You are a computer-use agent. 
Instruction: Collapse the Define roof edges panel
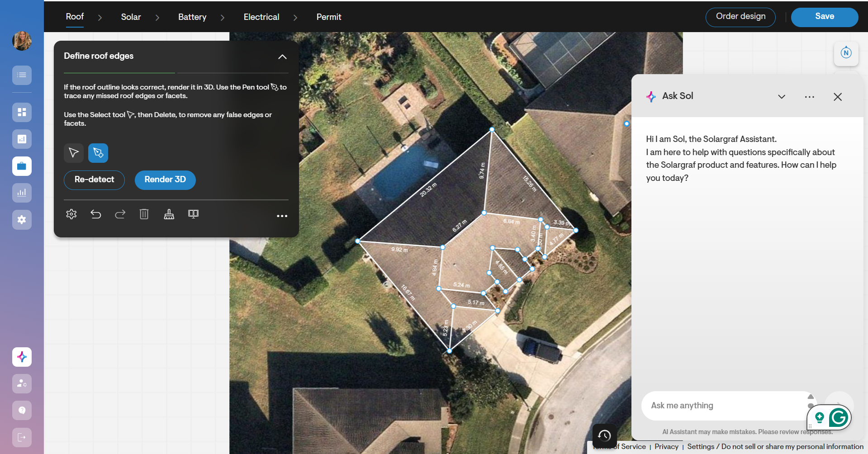pyautogui.click(x=282, y=57)
